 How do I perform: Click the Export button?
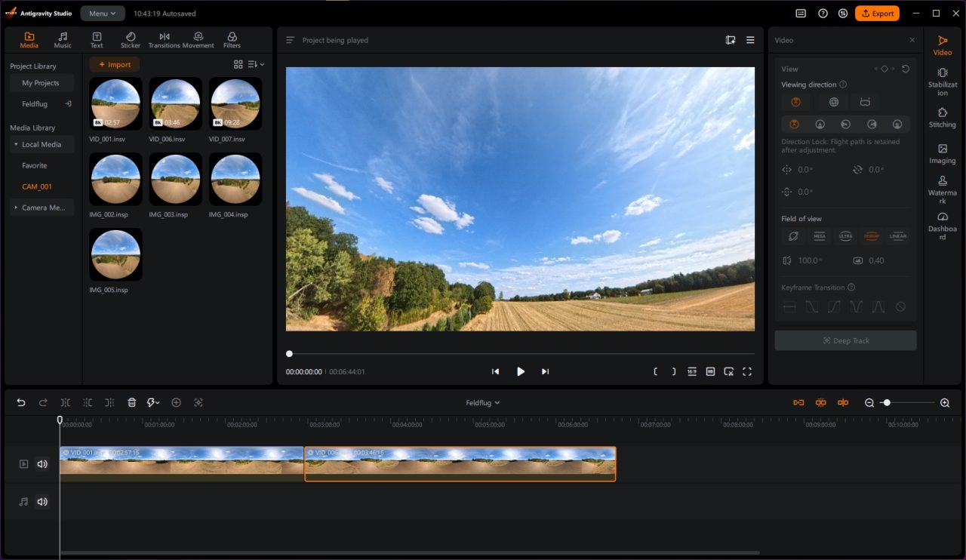(x=877, y=14)
